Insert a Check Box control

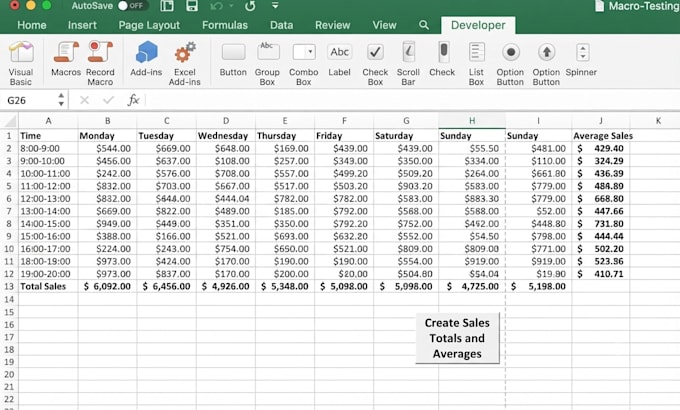[x=375, y=64]
